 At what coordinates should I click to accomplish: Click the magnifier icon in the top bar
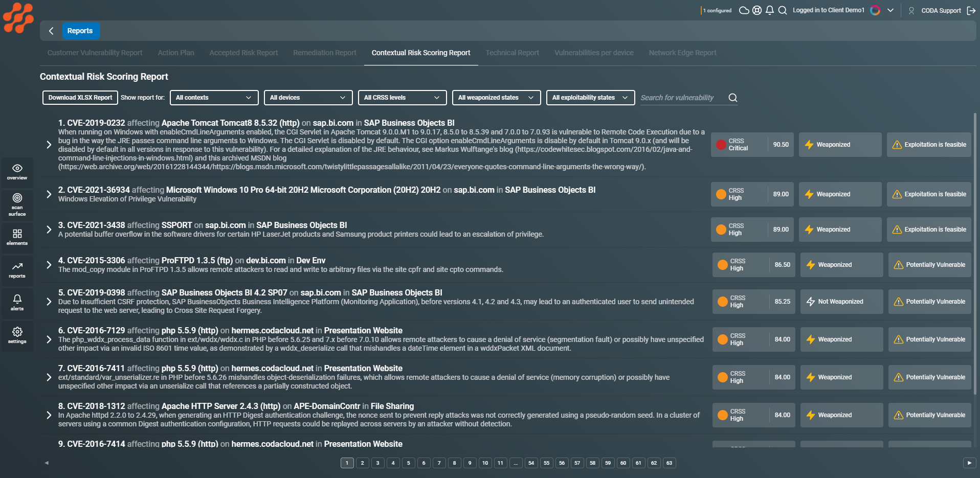pos(783,10)
